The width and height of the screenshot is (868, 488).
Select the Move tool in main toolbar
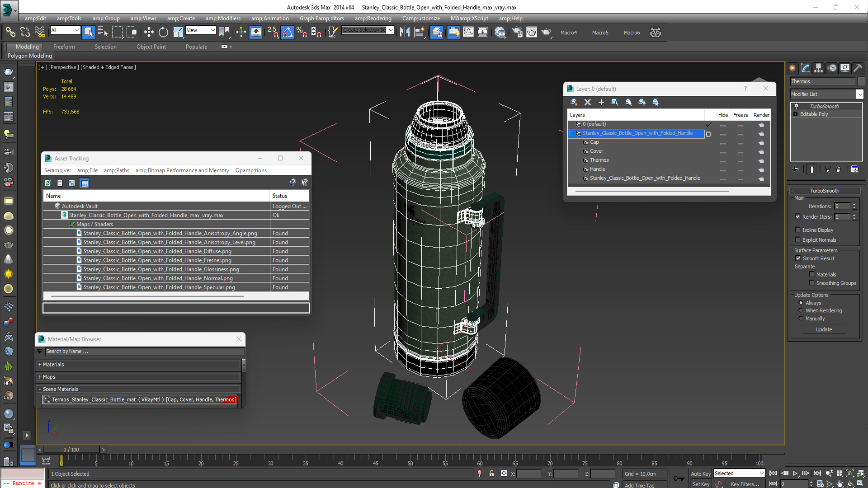tap(148, 32)
